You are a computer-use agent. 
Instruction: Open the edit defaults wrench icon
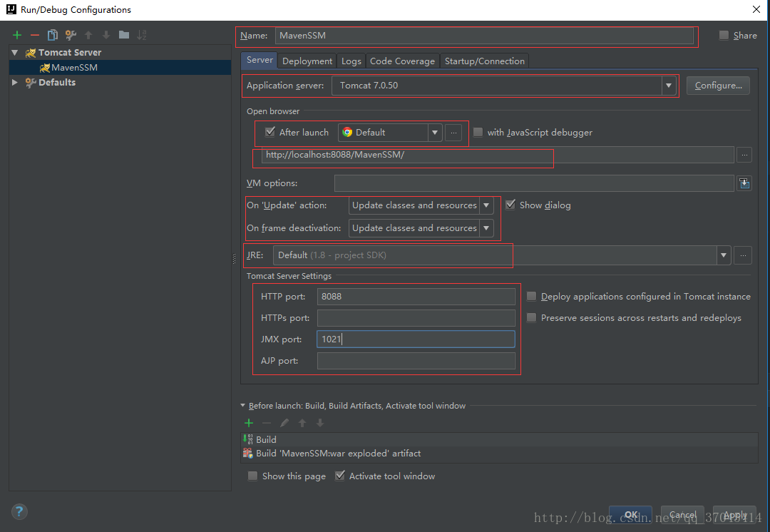70,35
